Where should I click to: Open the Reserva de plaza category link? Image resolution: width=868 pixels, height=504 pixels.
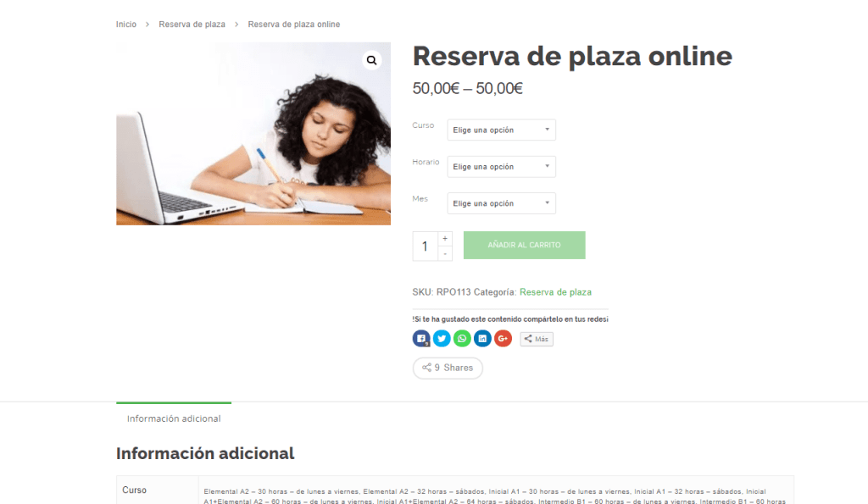[x=555, y=292]
